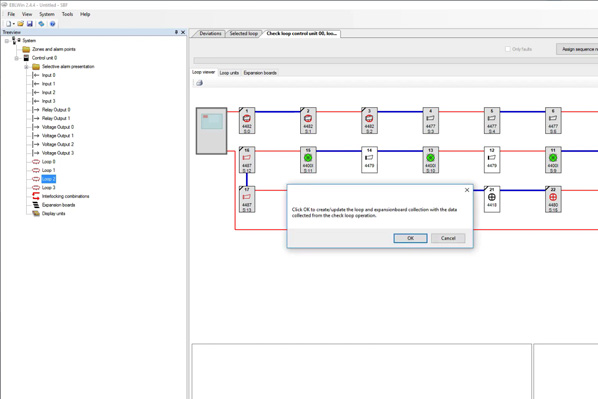Select loop unit 17 (4487)
598x399 pixels.
click(x=247, y=200)
